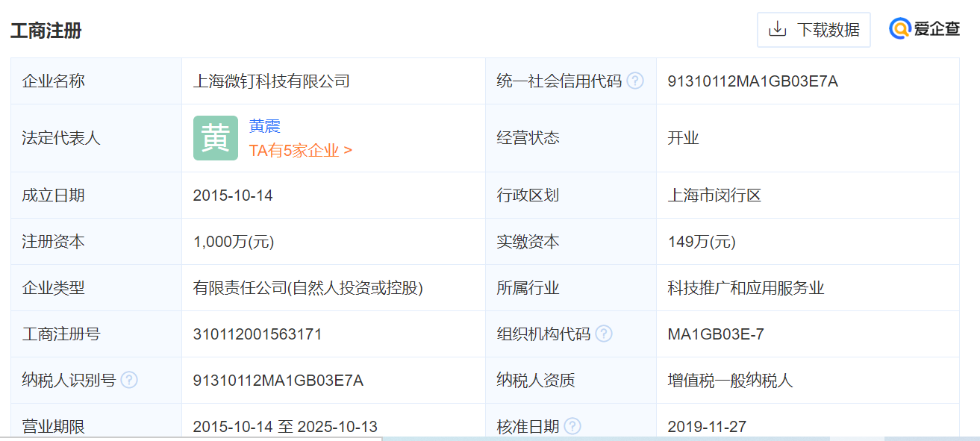Select the 行政区划 label cell
The height and width of the screenshot is (441, 980).
coord(571,196)
